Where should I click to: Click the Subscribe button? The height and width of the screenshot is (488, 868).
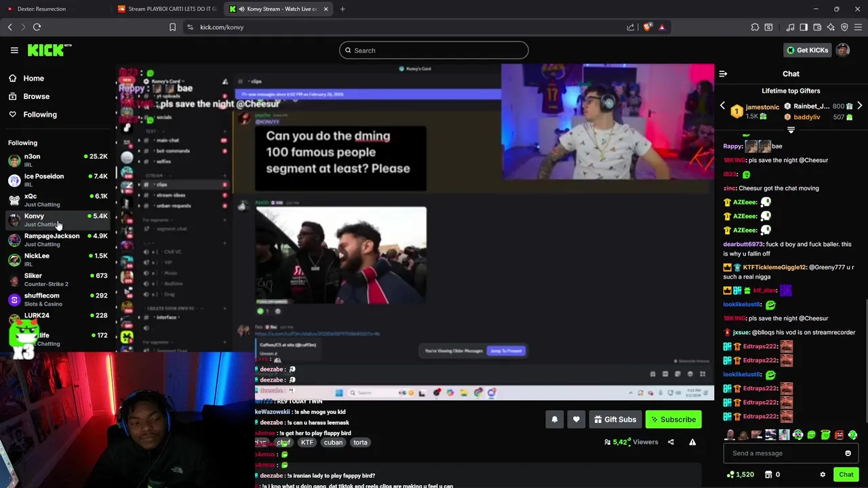click(673, 420)
